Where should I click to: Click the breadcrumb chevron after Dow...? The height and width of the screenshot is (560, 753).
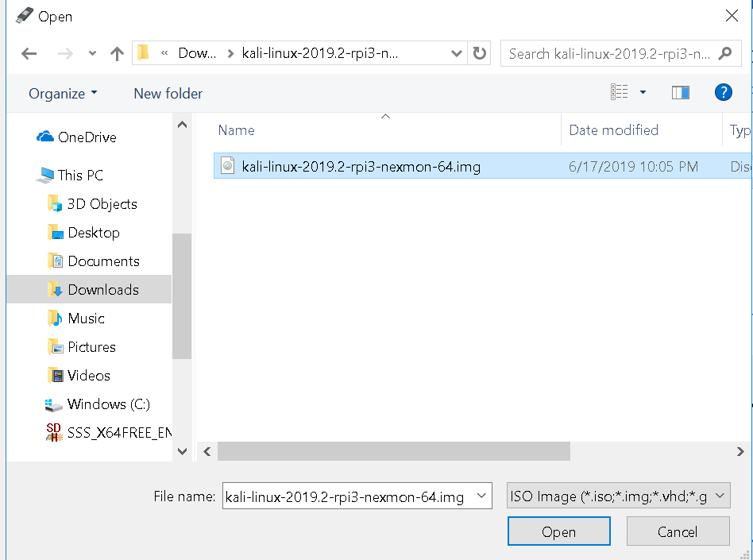coord(230,53)
